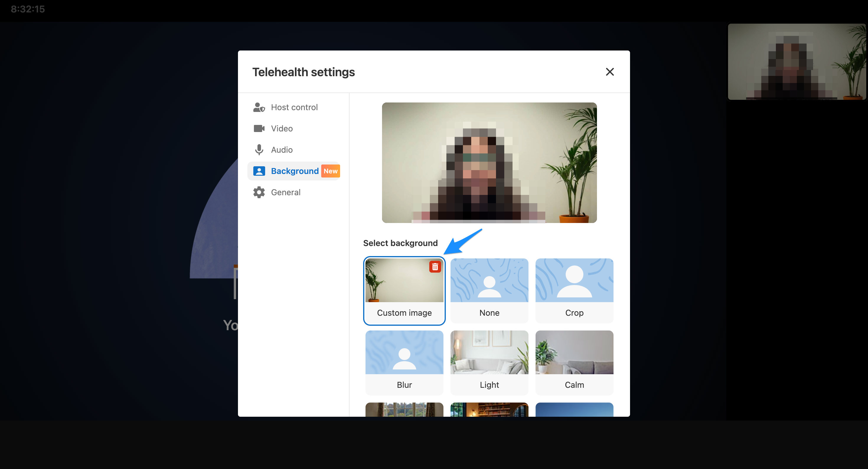Choose the None background option
868x469 pixels.
[x=489, y=291]
